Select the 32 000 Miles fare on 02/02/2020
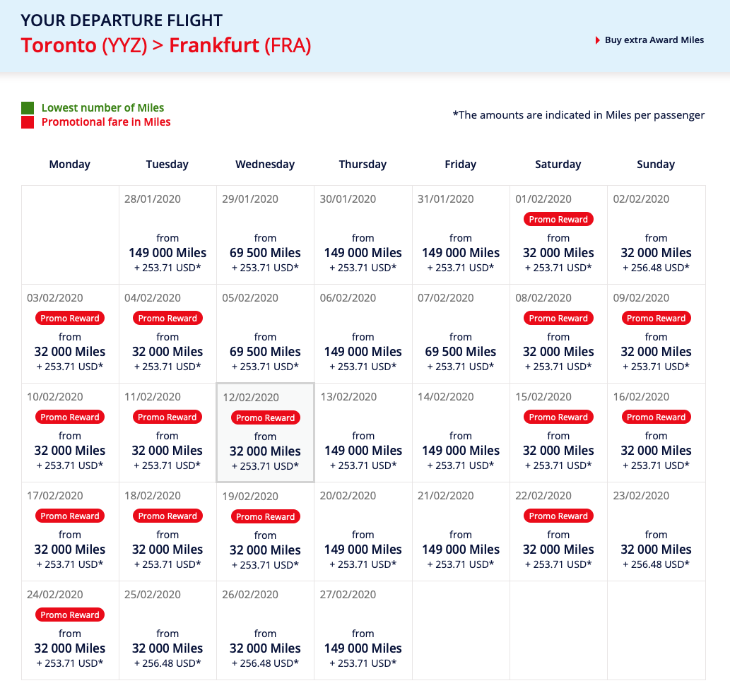Screen dimensions: 730x700 pos(656,252)
